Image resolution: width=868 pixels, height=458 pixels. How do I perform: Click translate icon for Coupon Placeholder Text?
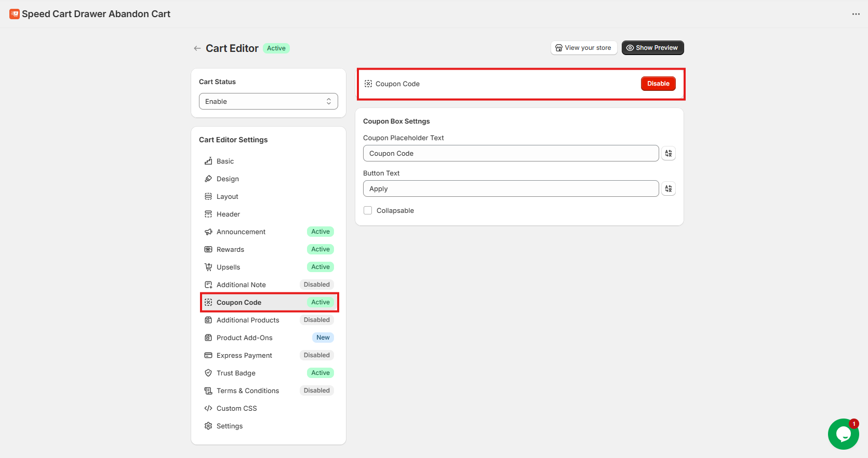pos(669,153)
